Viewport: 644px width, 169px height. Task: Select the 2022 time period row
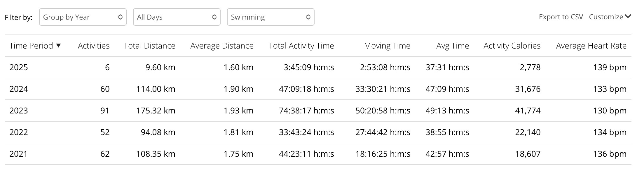point(19,132)
